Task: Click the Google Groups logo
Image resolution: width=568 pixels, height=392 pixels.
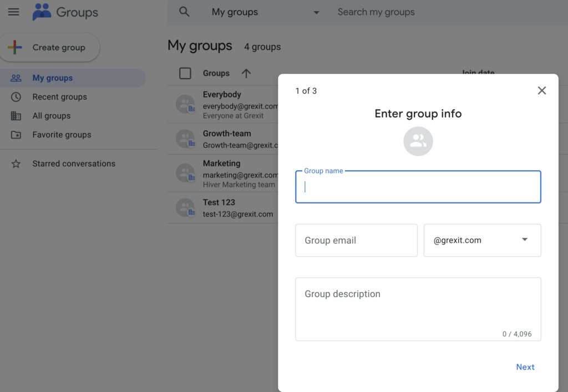Action: (x=42, y=12)
